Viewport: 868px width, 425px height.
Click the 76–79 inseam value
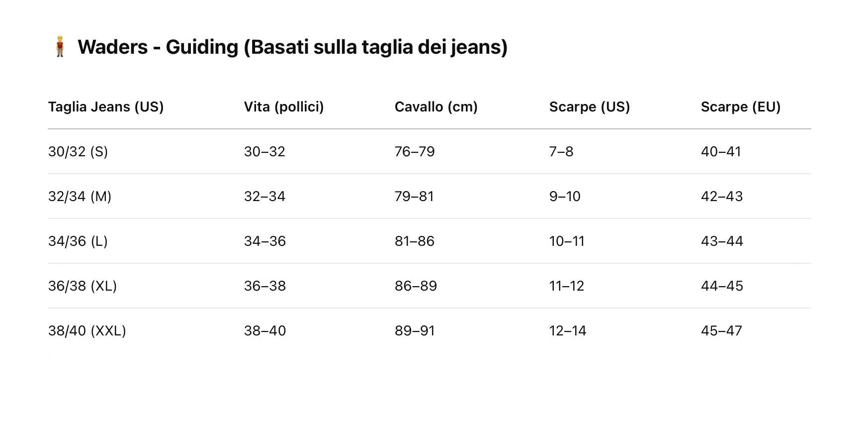coord(415,152)
